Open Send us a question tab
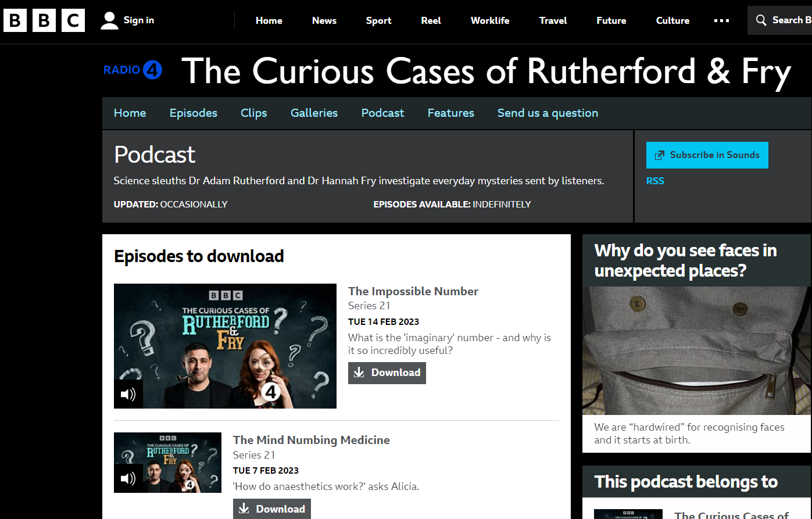The image size is (812, 519). point(548,113)
